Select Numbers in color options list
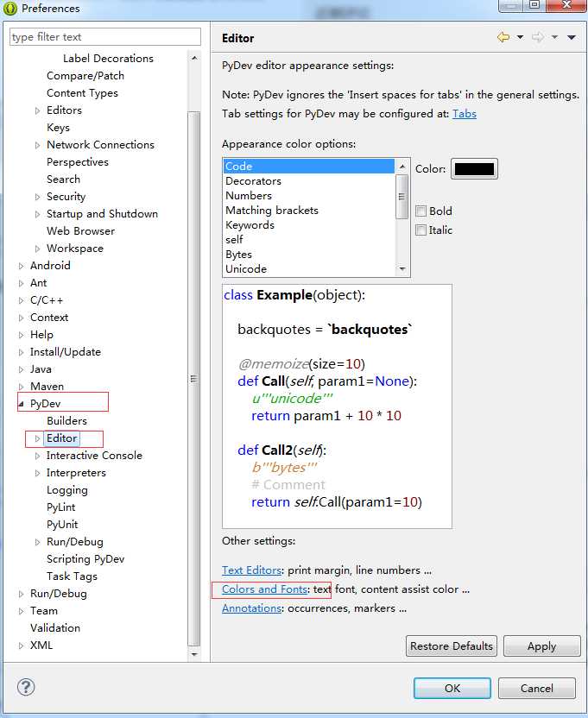This screenshot has height=718, width=588. tap(308, 196)
